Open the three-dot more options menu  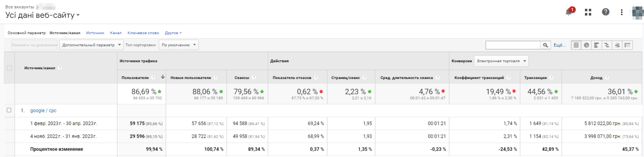coord(622,12)
